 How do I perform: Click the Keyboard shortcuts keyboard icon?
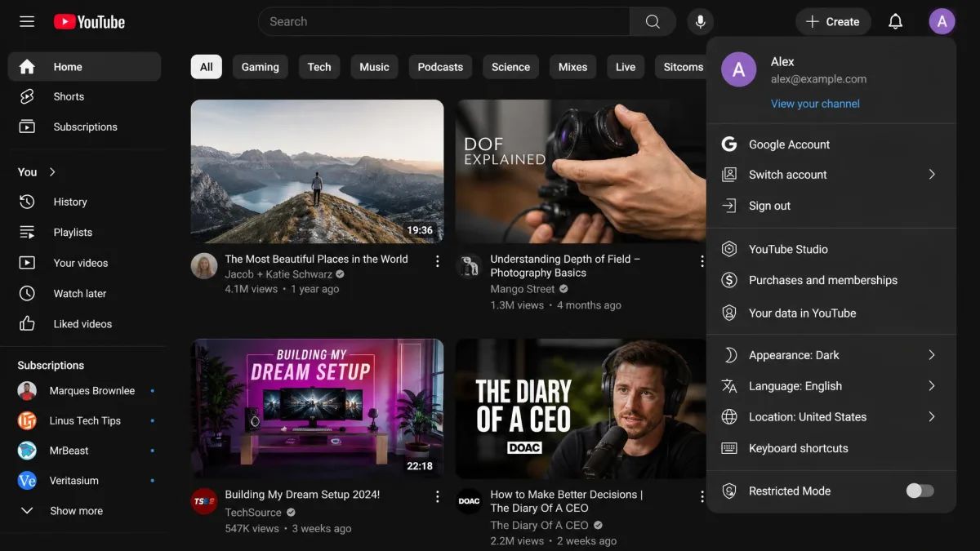pos(729,448)
